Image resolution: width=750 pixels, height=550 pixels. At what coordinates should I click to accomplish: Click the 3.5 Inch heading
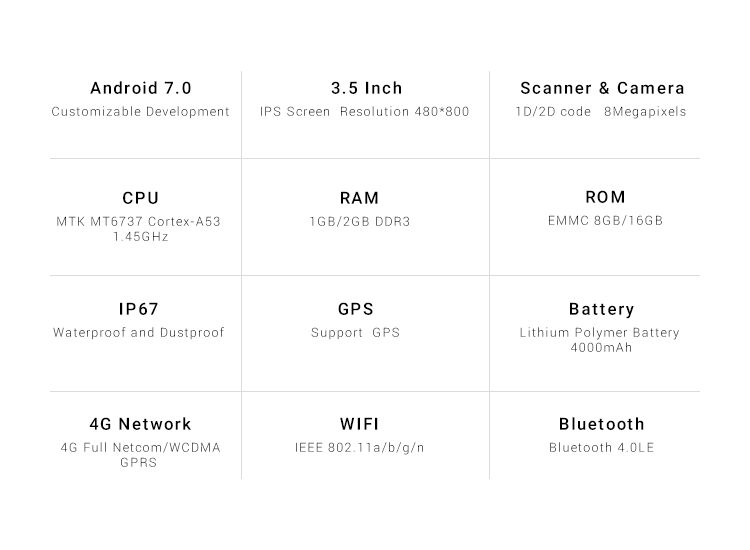pyautogui.click(x=366, y=88)
